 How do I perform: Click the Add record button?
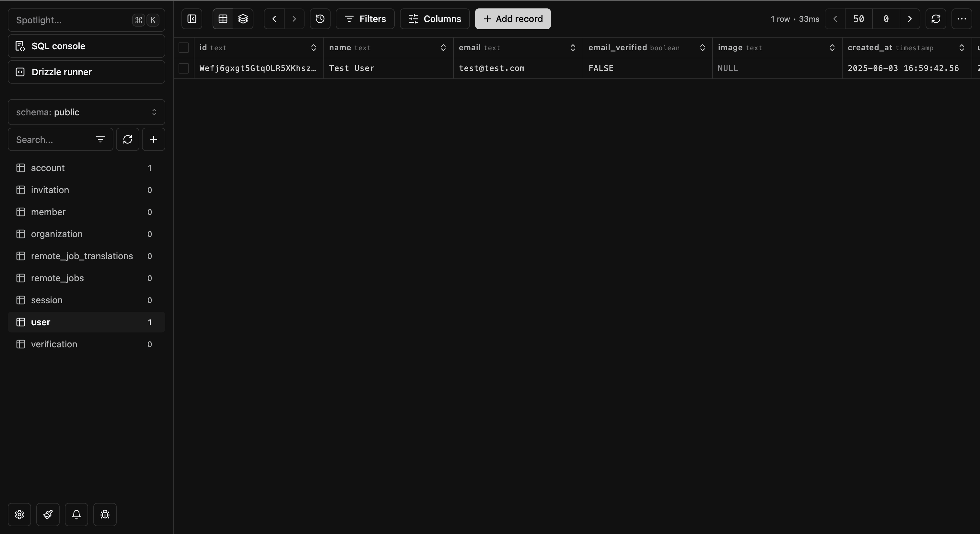512,19
